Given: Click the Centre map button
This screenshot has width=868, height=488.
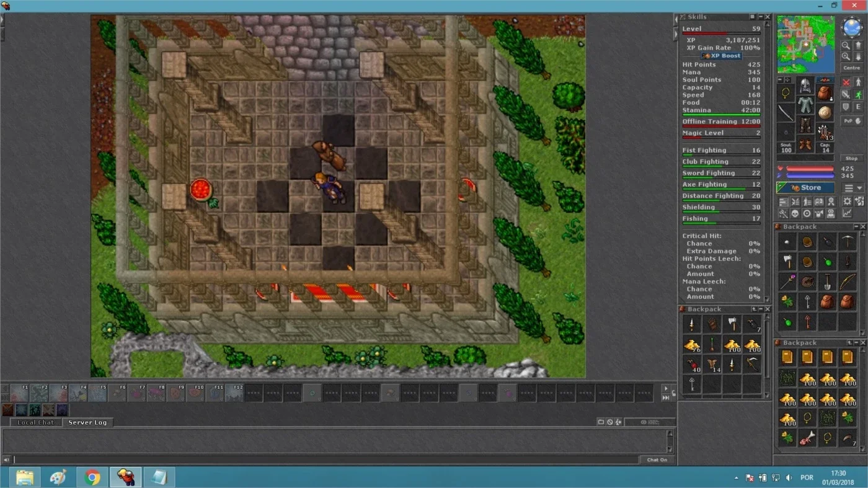Looking at the screenshot, I should (x=852, y=68).
